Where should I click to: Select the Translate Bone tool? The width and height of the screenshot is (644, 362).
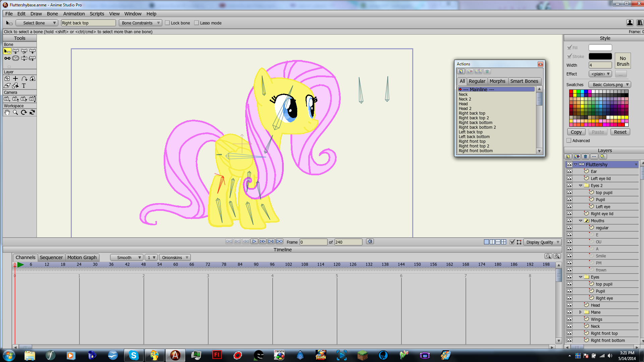tap(15, 51)
